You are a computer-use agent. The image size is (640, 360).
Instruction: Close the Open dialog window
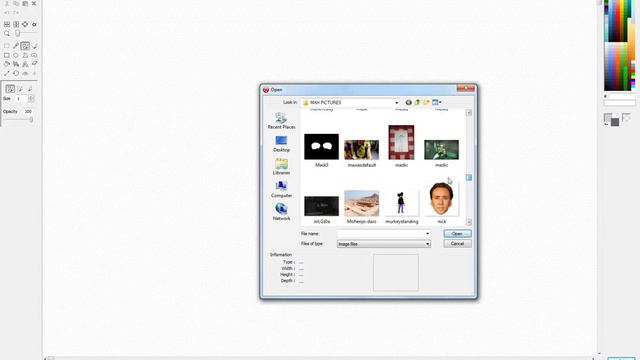465,88
